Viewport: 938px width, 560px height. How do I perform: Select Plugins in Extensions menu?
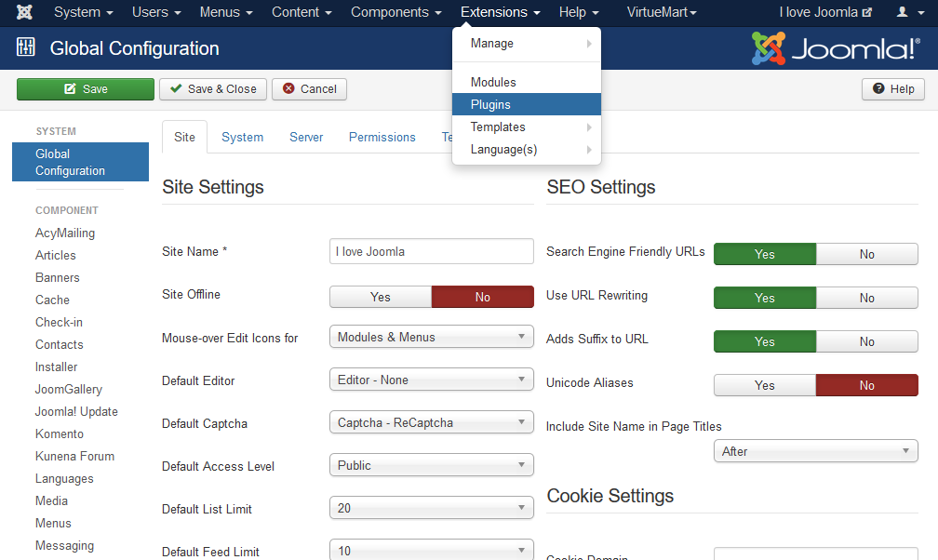click(x=527, y=105)
